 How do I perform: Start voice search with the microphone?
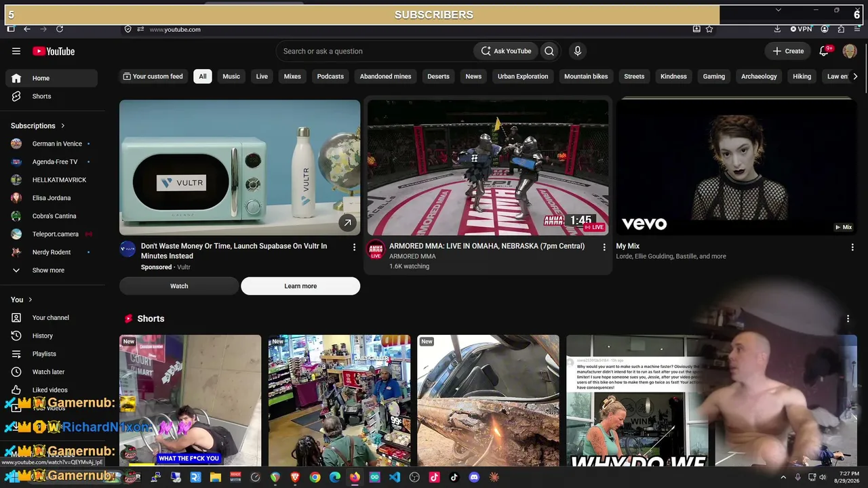[x=578, y=51]
